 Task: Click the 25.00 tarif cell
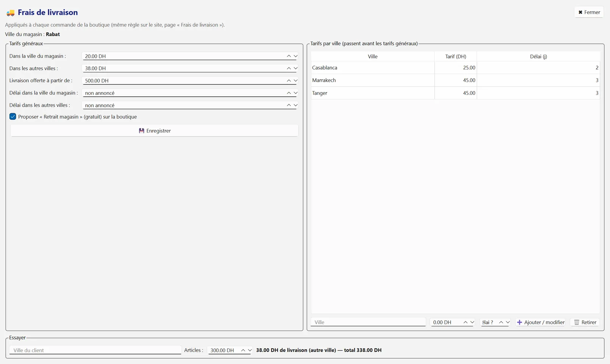click(x=456, y=67)
